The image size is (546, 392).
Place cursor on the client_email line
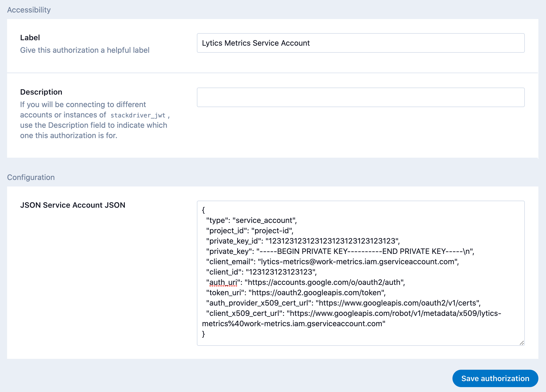click(332, 262)
